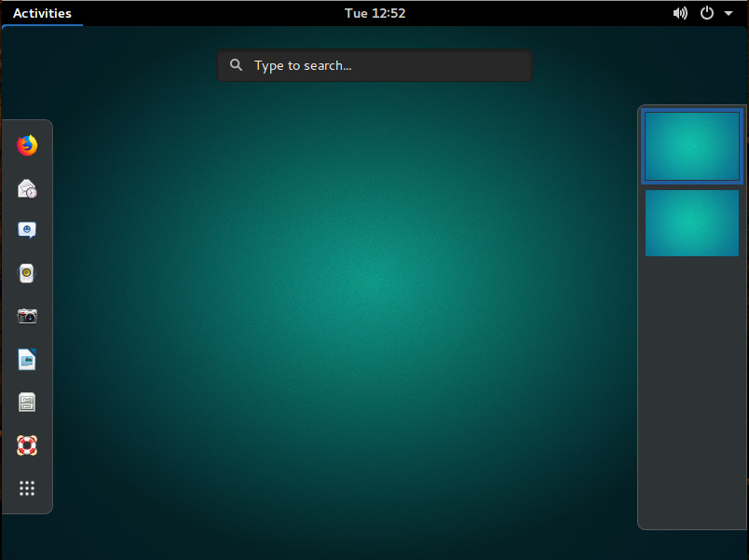The height and width of the screenshot is (560, 749).
Task: Click the magnifying glass search icon
Action: point(236,65)
